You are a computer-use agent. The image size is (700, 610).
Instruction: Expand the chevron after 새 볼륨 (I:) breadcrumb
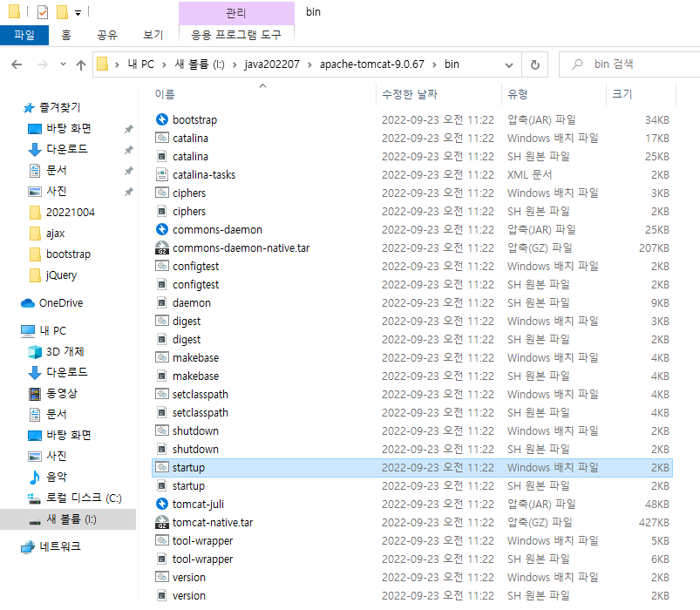pos(234,64)
